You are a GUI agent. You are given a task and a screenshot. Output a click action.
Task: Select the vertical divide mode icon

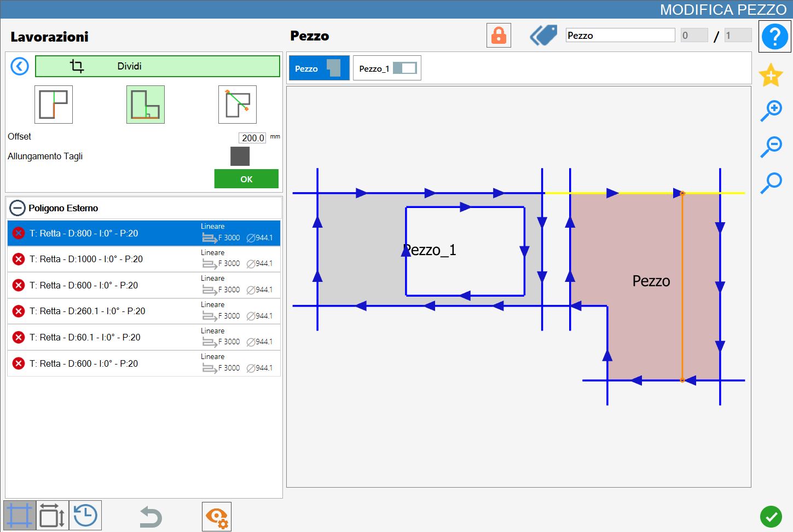tap(54, 105)
